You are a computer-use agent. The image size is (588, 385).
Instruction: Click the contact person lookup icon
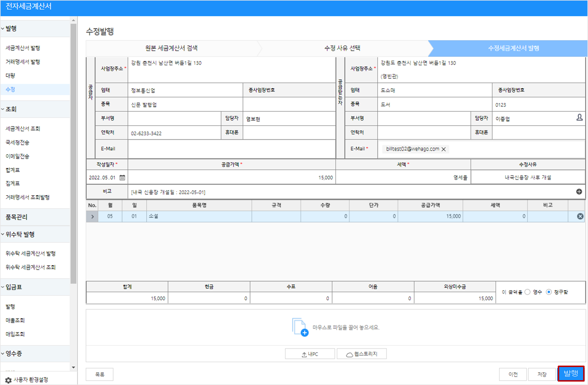[579, 117]
